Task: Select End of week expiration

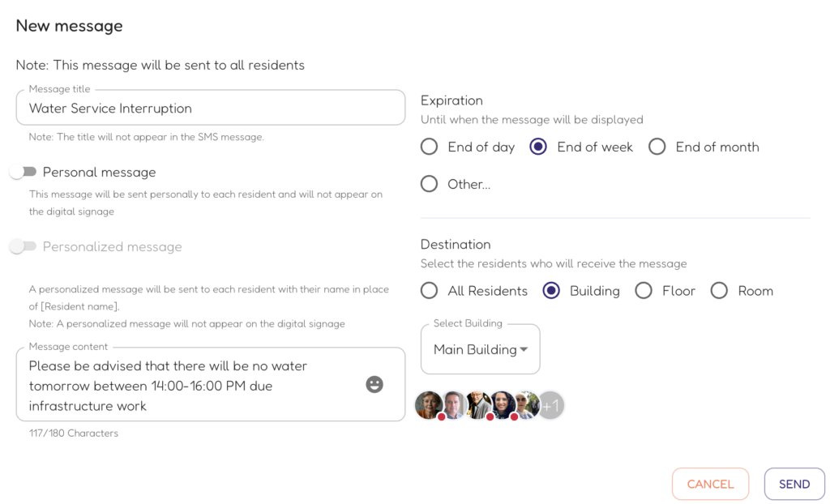Action: click(538, 147)
